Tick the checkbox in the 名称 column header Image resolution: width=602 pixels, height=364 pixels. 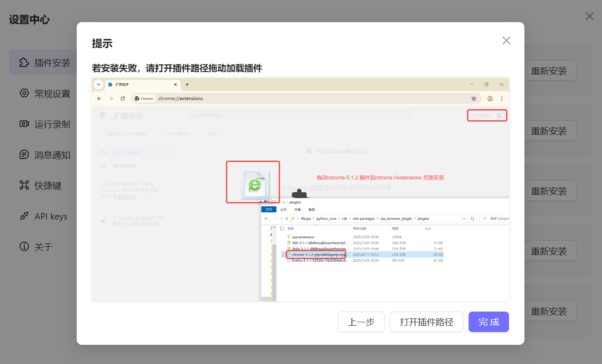coord(282,228)
